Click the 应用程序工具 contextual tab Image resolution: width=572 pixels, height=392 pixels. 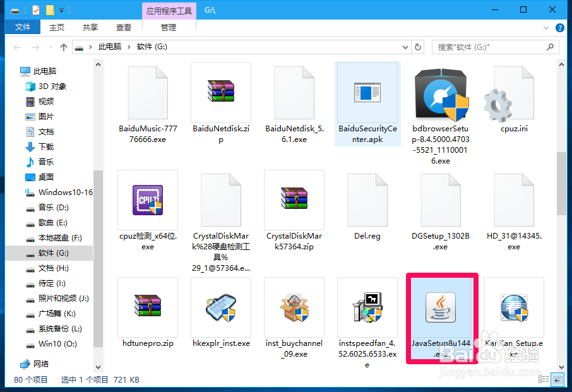click(169, 11)
